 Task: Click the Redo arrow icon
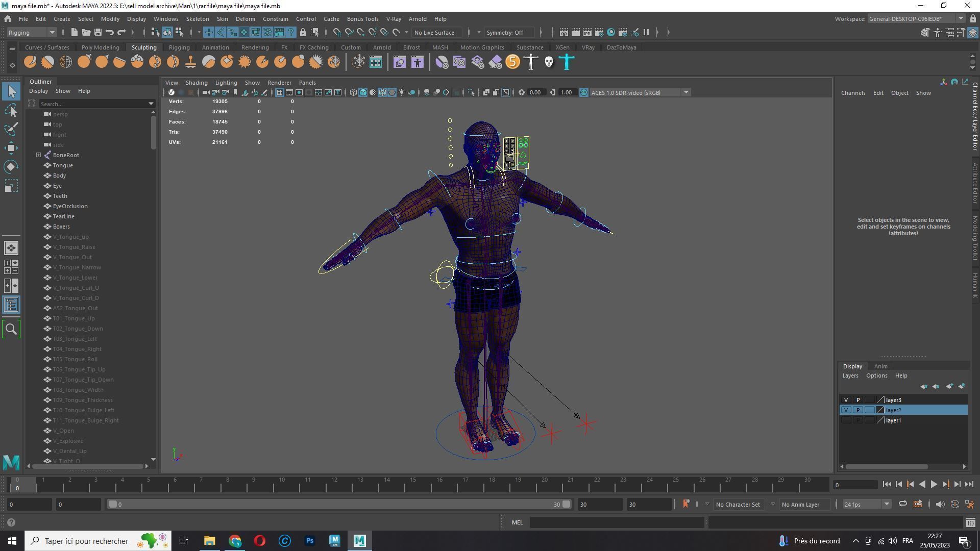(121, 32)
